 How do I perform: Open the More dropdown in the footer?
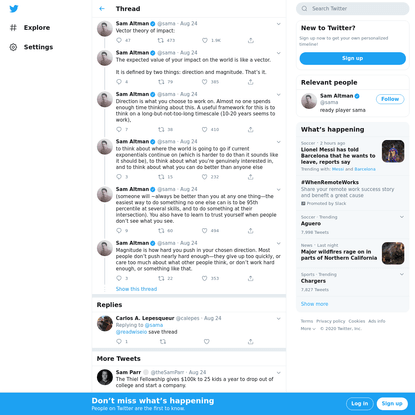[x=308, y=328]
